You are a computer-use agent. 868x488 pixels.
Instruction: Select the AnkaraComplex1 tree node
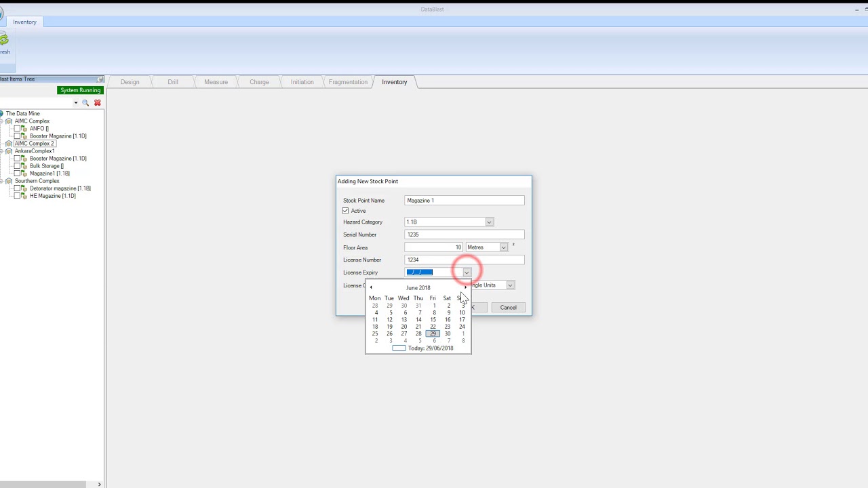[35, 151]
